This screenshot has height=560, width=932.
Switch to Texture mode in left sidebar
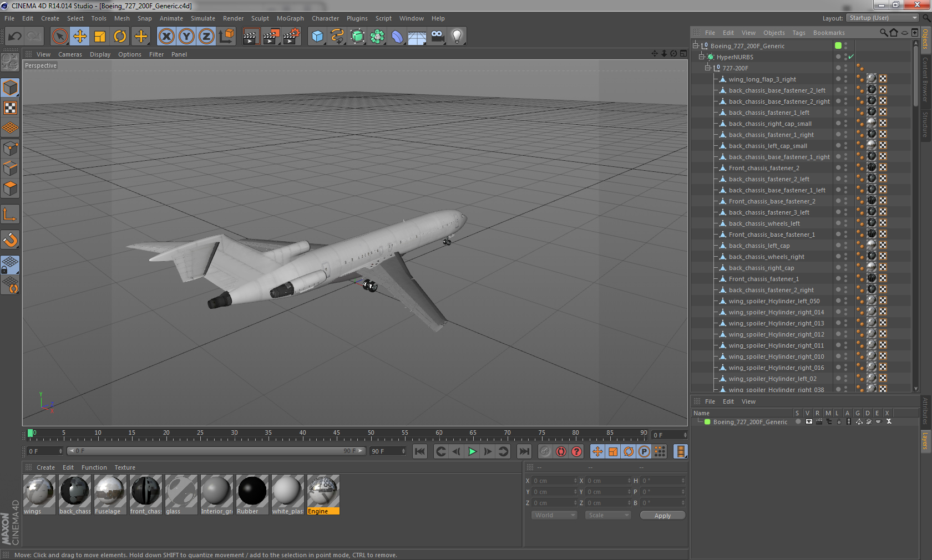11,108
